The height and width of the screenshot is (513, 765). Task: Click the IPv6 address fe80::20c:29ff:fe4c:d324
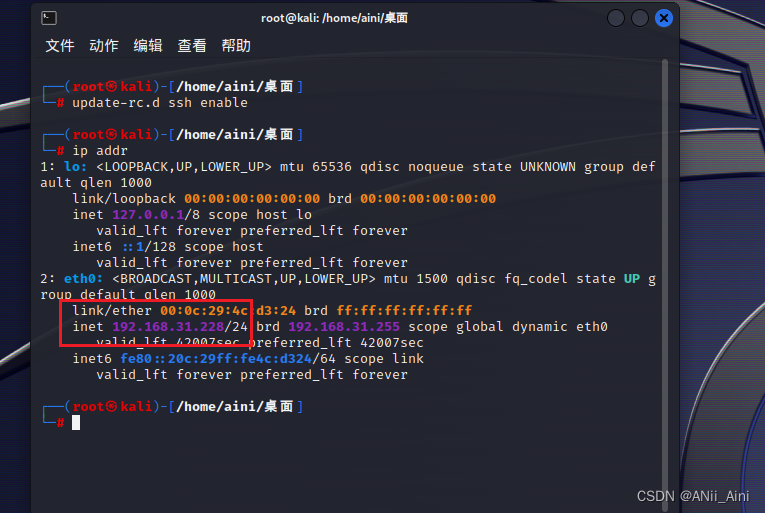[216, 359]
